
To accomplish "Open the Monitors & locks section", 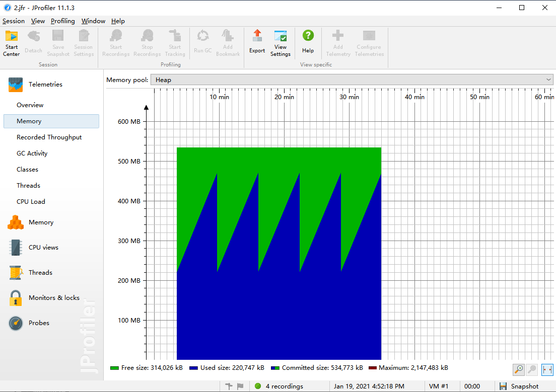I will point(54,298).
